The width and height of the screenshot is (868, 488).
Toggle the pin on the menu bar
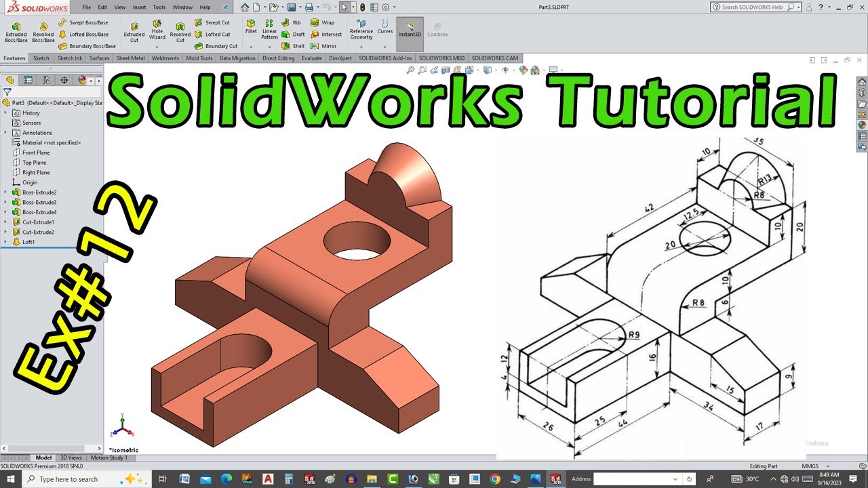tap(225, 7)
